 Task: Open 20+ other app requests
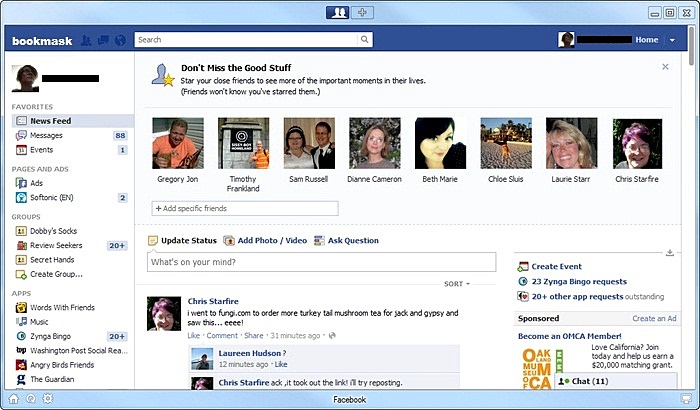tap(577, 297)
